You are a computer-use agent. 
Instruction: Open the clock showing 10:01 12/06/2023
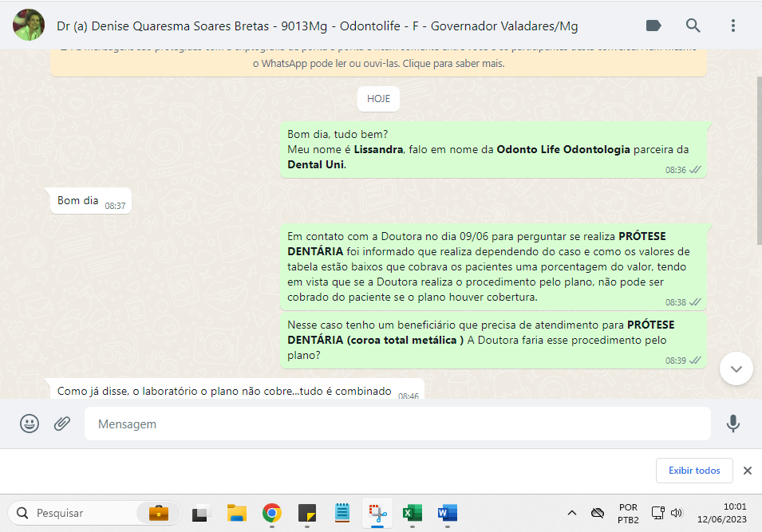(721, 513)
